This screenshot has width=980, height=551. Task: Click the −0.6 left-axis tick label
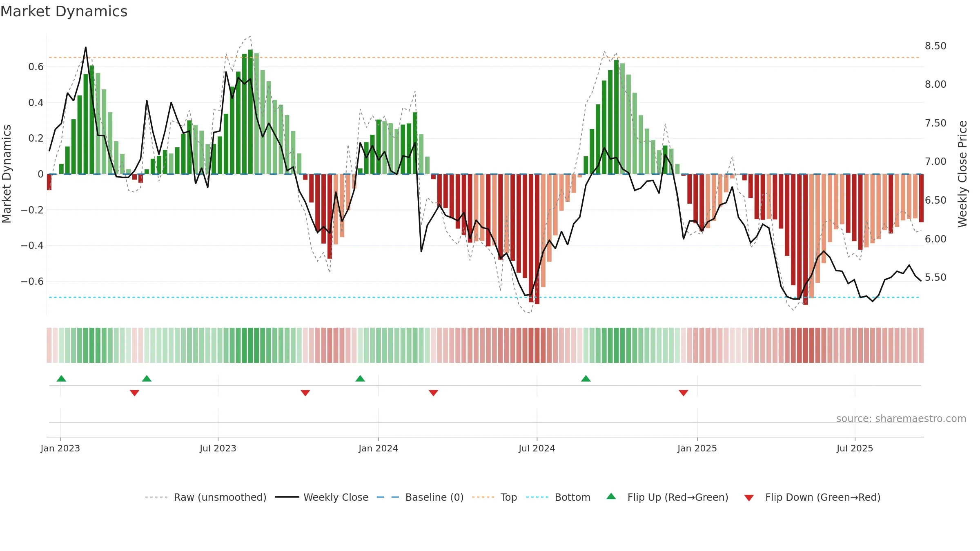(32, 281)
